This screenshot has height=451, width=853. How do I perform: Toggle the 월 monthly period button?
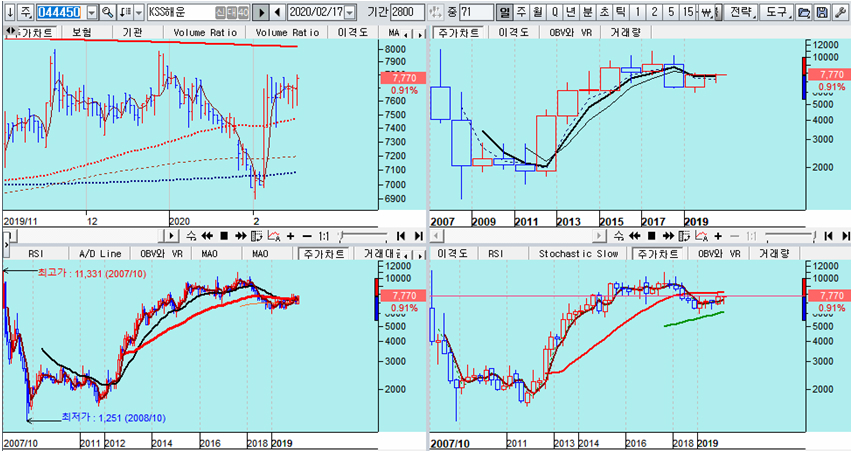[538, 12]
